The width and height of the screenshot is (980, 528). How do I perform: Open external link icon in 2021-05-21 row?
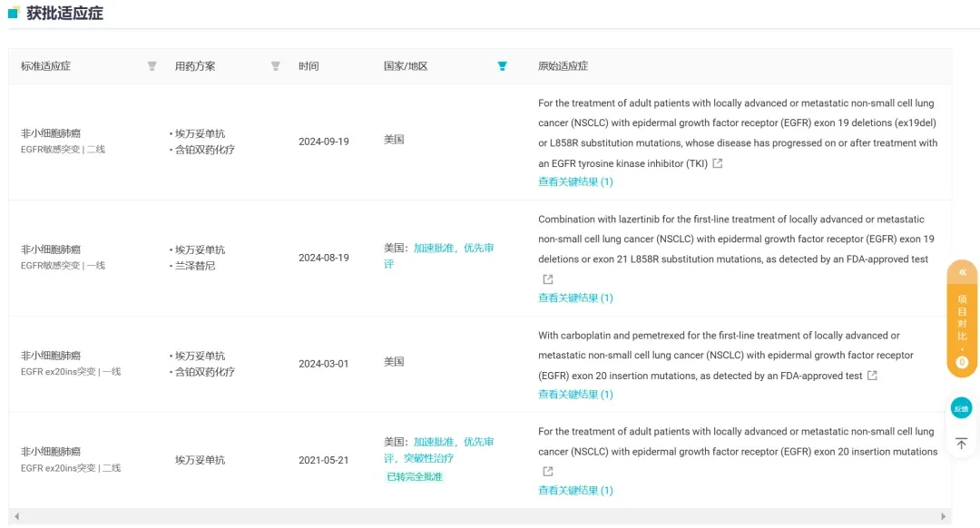pyautogui.click(x=548, y=471)
